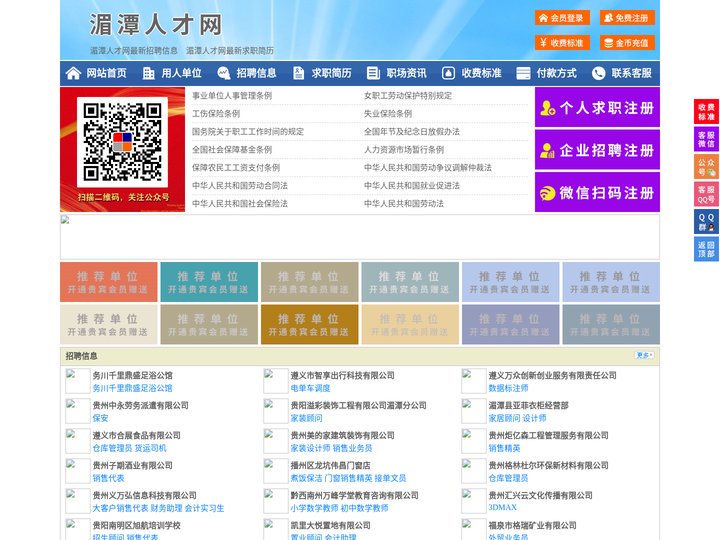
Task: Click the orange-red 推荐单位 tile
Action: (x=109, y=282)
